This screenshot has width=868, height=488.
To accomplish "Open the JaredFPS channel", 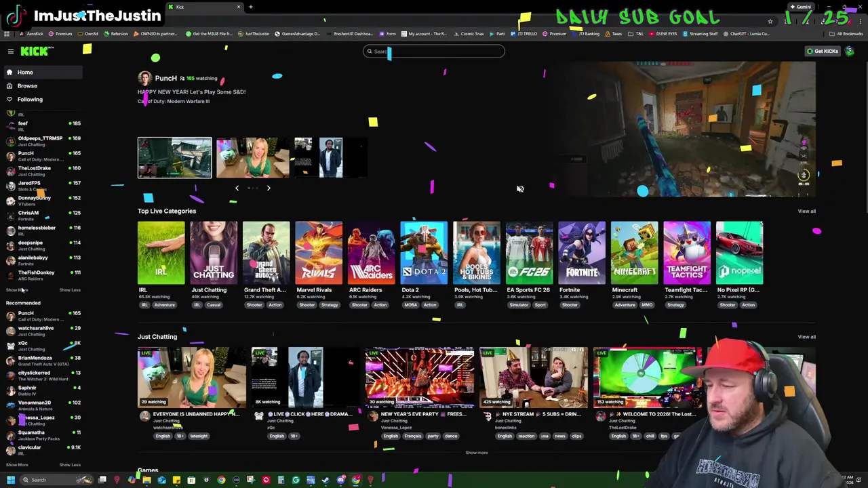I will tap(42, 186).
